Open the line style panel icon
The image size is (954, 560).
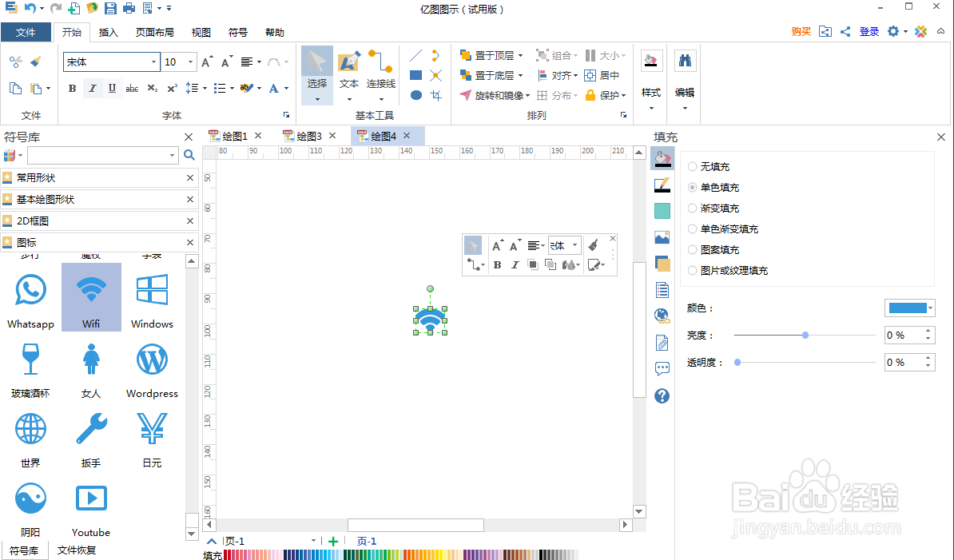click(x=662, y=185)
